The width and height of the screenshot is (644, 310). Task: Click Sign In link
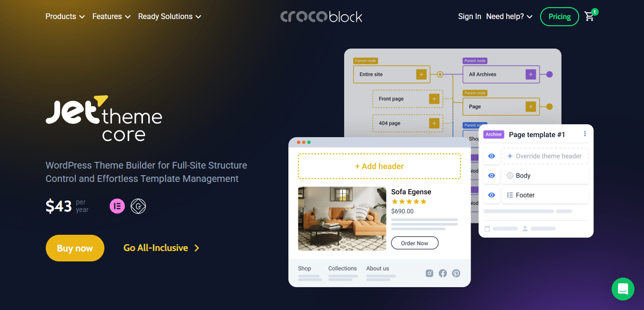pyautogui.click(x=470, y=17)
